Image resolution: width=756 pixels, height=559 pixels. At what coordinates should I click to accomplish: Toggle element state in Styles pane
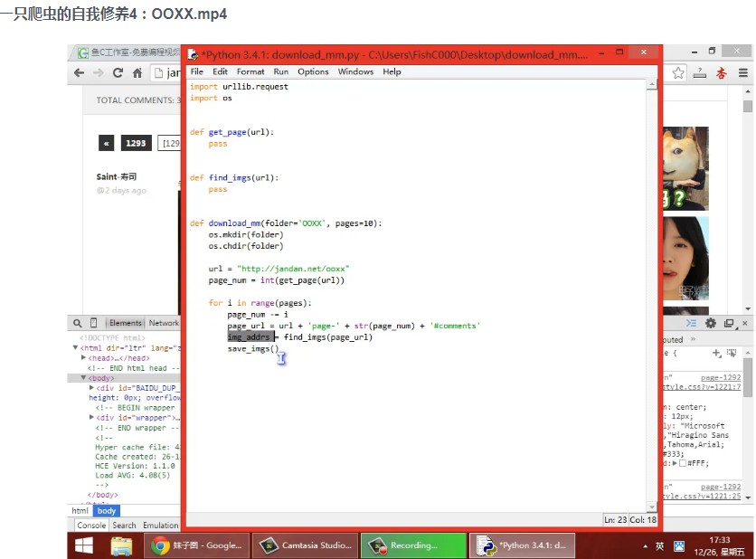click(730, 353)
